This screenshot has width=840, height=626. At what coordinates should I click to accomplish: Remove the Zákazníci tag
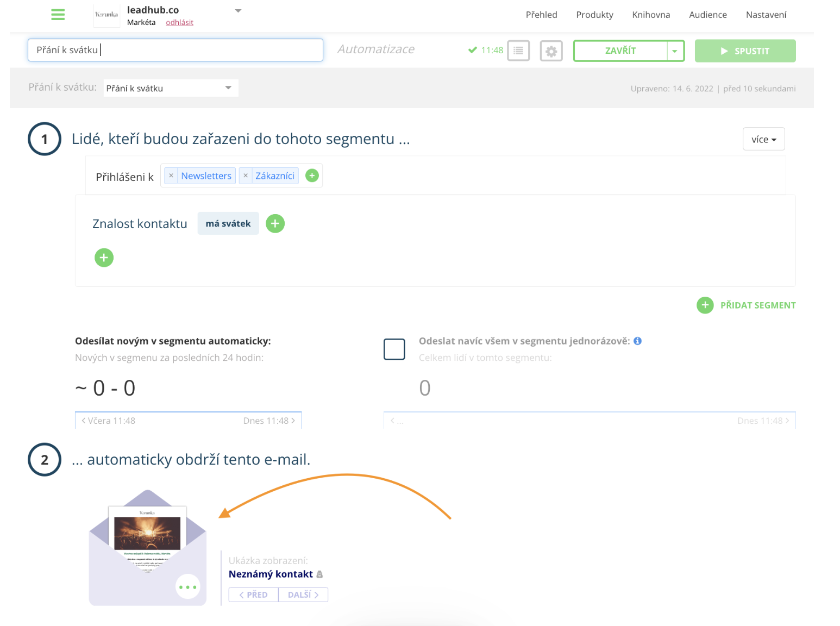[246, 176]
